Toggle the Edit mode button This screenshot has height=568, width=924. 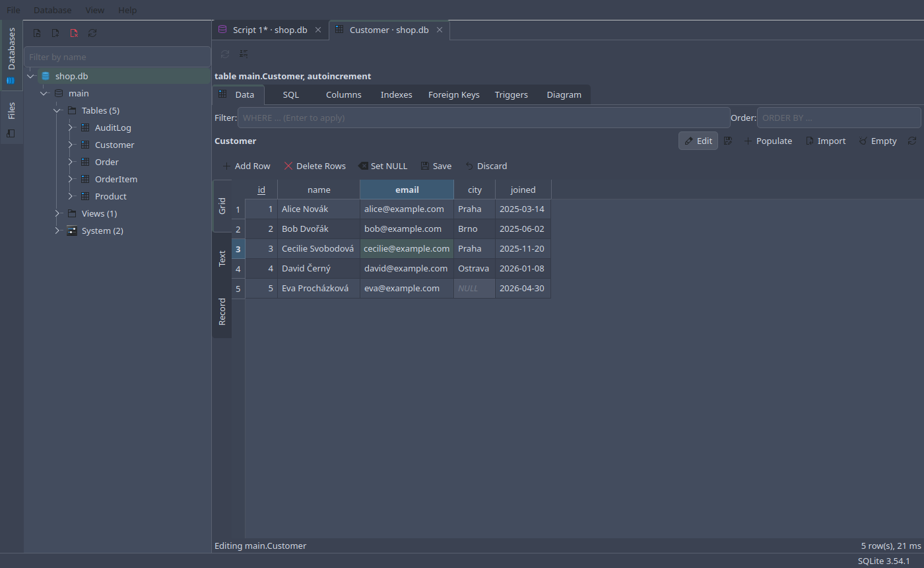698,141
